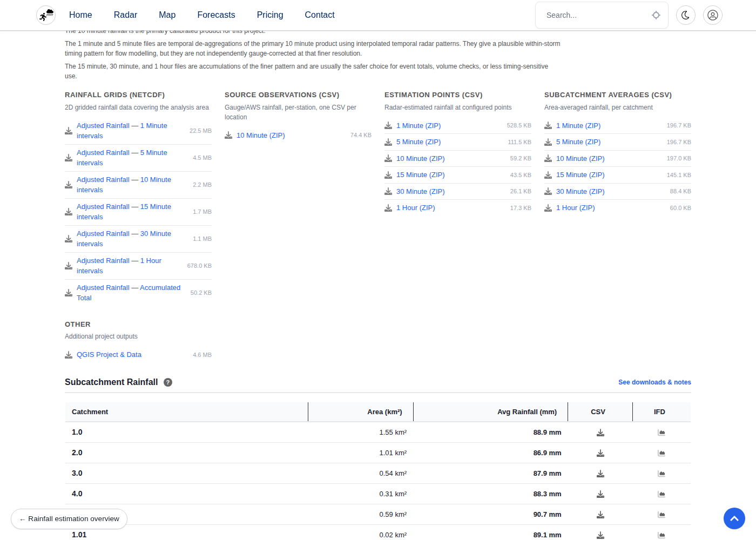Download Subcatchment Averages 10 Minute (ZIP) link
The height and width of the screenshot is (540, 756).
pyautogui.click(x=580, y=159)
